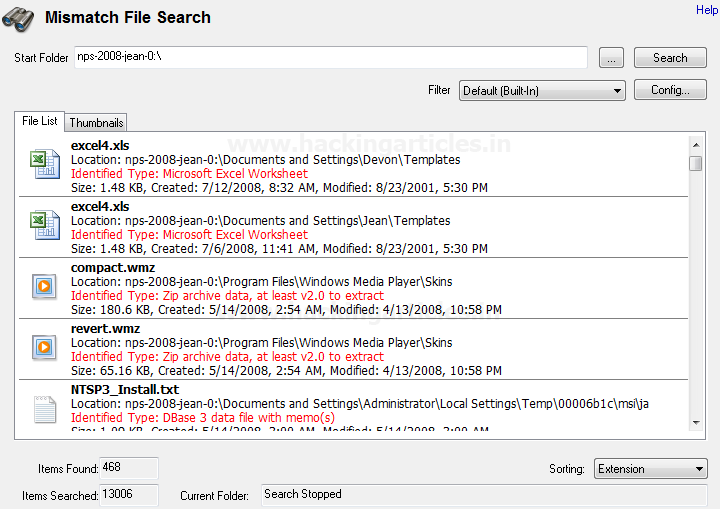This screenshot has height=509, width=720.
Task: Click the browse folder ellipsis button
Action: pos(612,58)
